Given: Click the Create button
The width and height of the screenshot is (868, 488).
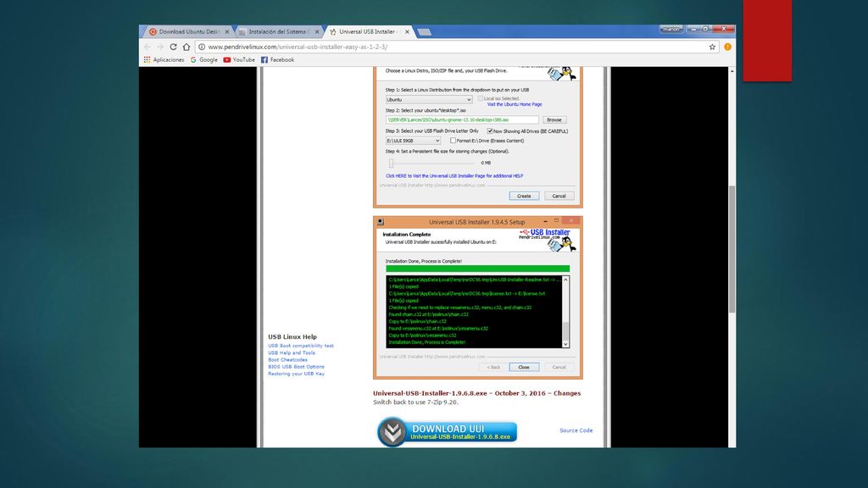Looking at the screenshot, I should [x=524, y=196].
